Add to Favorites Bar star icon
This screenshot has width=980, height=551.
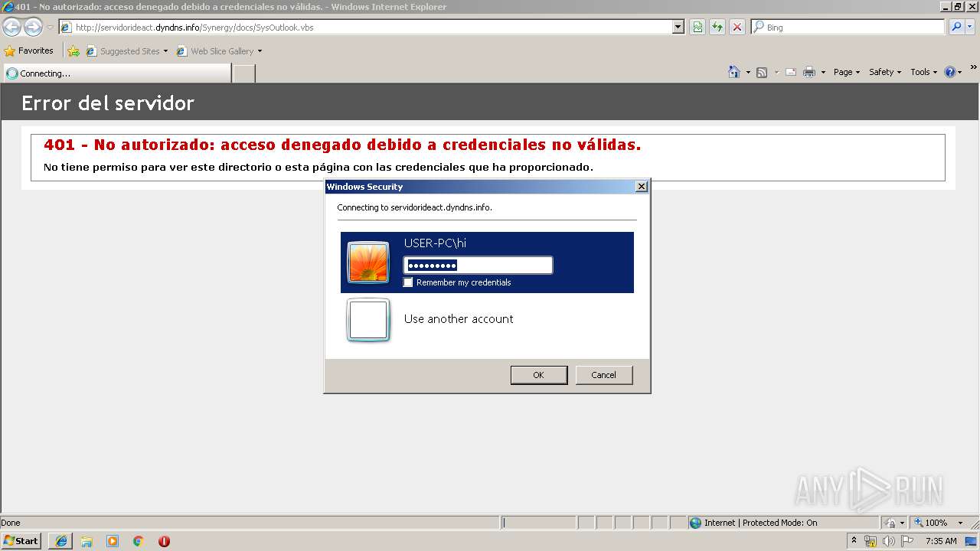point(73,51)
